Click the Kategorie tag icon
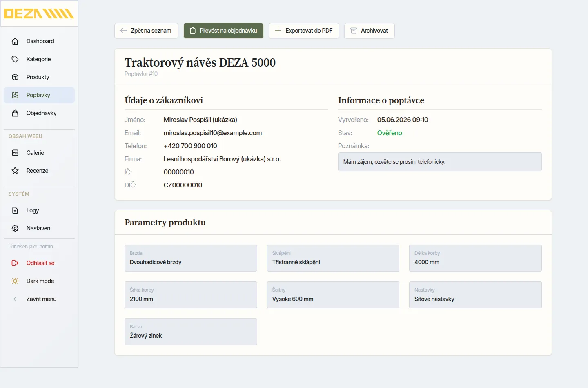Screen dimensions: 588x388 [x=15, y=59]
